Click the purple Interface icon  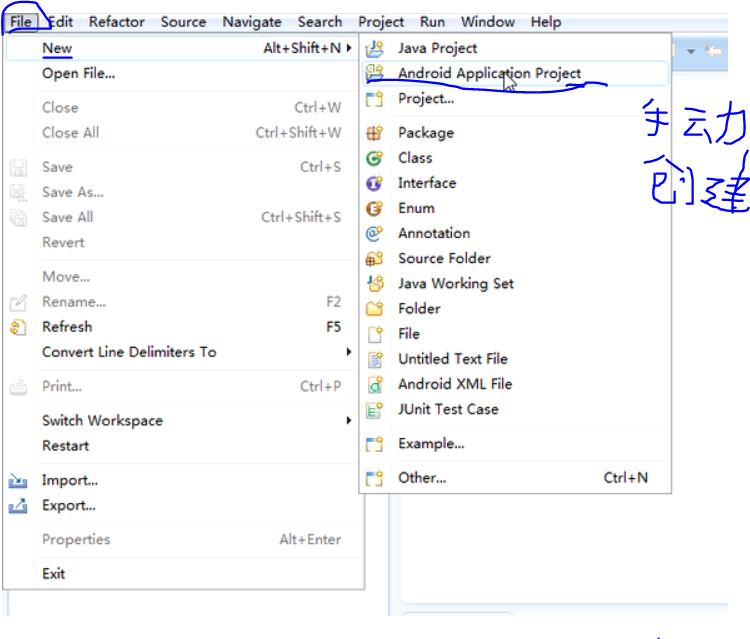click(375, 183)
